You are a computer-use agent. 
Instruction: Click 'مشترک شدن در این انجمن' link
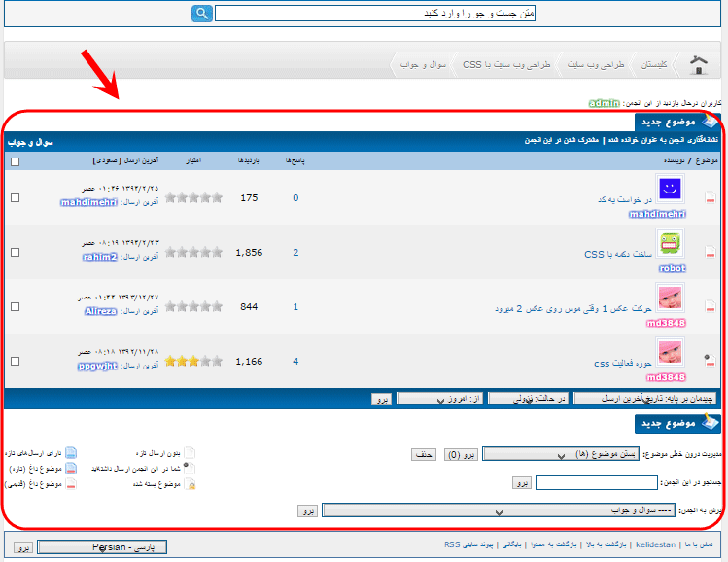tap(562, 140)
